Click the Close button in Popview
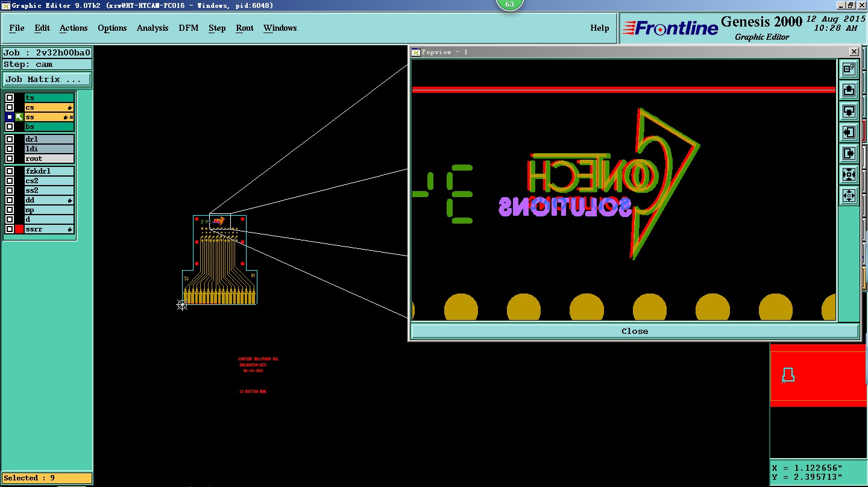 [x=634, y=331]
